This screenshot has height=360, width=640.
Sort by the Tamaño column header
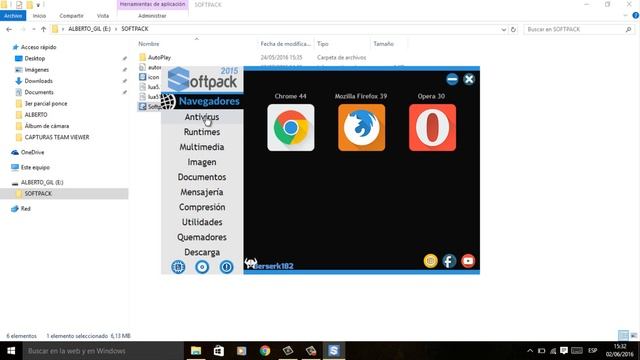tap(383, 44)
